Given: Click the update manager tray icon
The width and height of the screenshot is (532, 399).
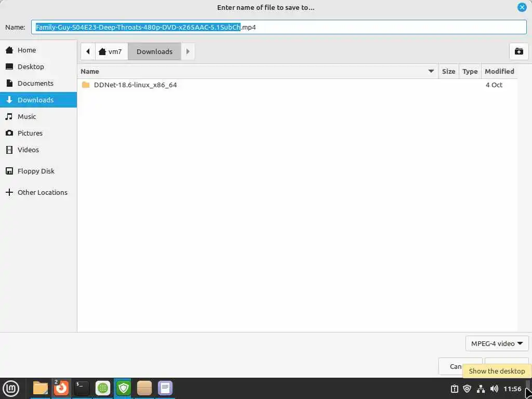Looking at the screenshot, I should (x=454, y=389).
